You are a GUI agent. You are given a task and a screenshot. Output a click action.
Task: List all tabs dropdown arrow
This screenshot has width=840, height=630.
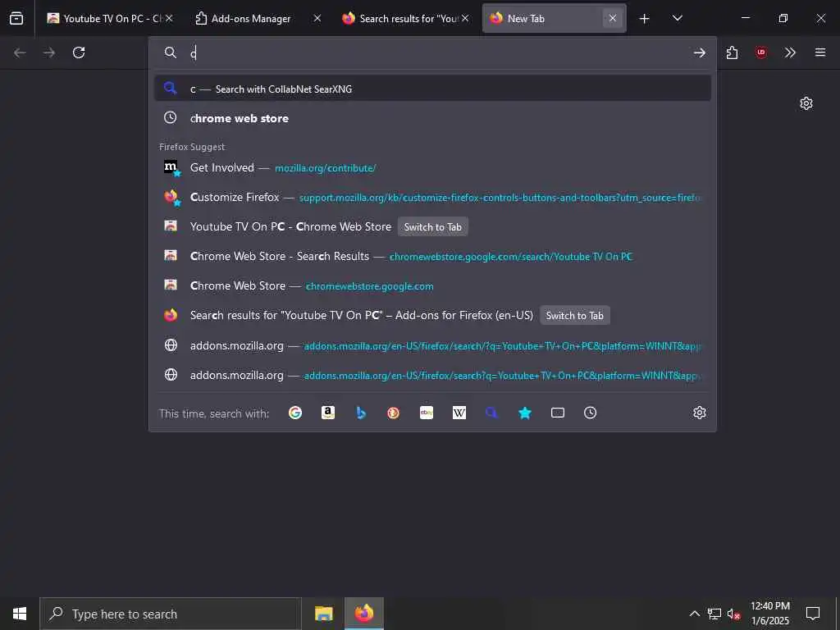click(x=677, y=19)
